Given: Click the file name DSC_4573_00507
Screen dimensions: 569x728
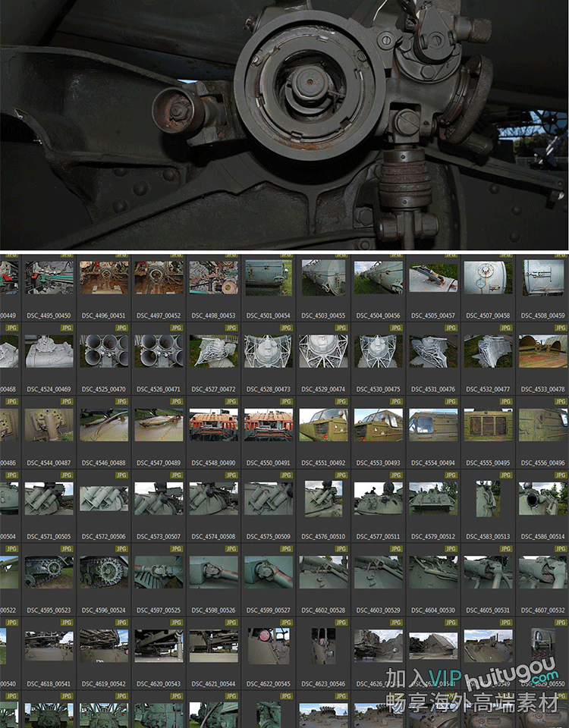Looking at the screenshot, I should pos(159,536).
